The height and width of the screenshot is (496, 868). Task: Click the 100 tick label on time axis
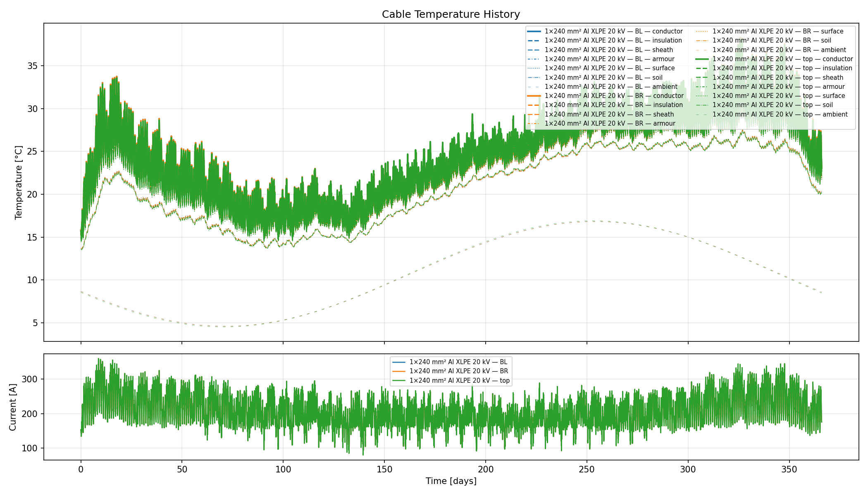(x=283, y=470)
